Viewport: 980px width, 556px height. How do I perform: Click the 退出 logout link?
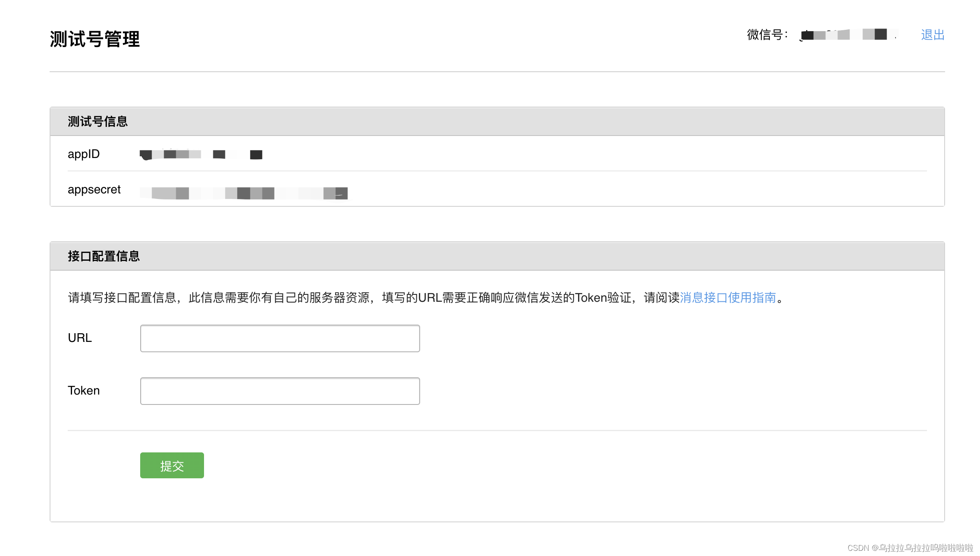coord(932,35)
